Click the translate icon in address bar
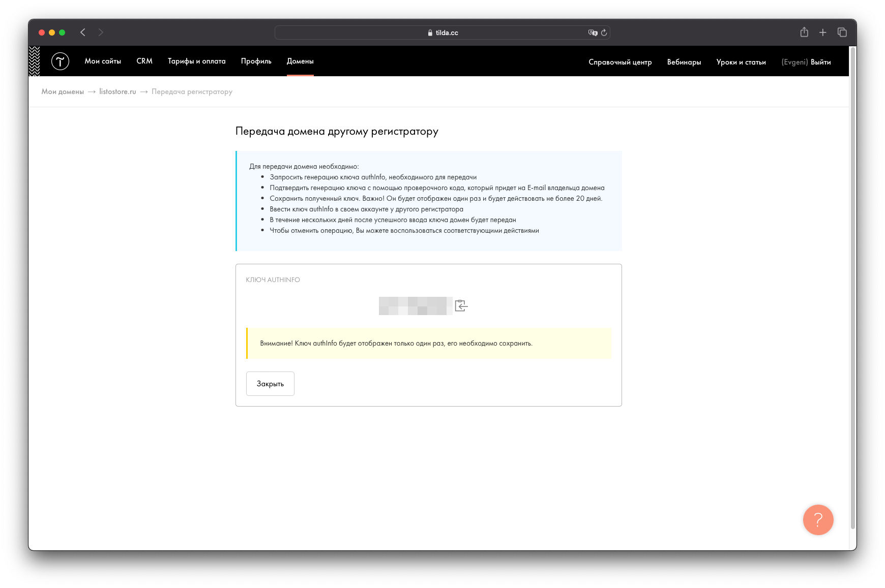The width and height of the screenshot is (885, 588). tap(593, 33)
